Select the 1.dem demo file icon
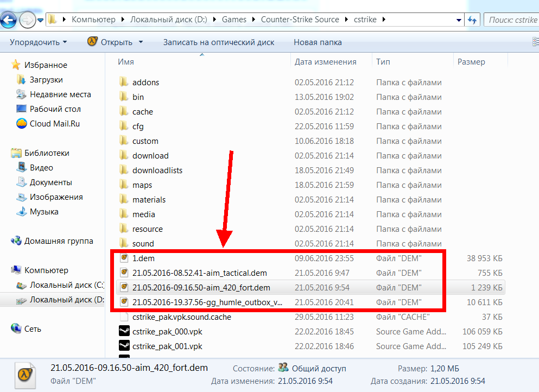The width and height of the screenshot is (539, 392). click(124, 257)
